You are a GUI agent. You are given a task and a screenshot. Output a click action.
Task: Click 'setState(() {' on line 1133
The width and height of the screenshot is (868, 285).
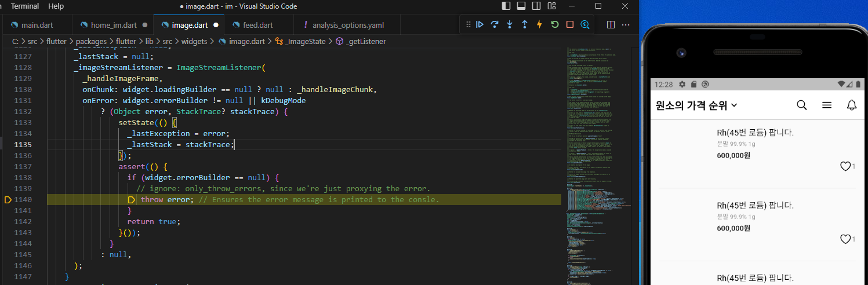tap(147, 122)
